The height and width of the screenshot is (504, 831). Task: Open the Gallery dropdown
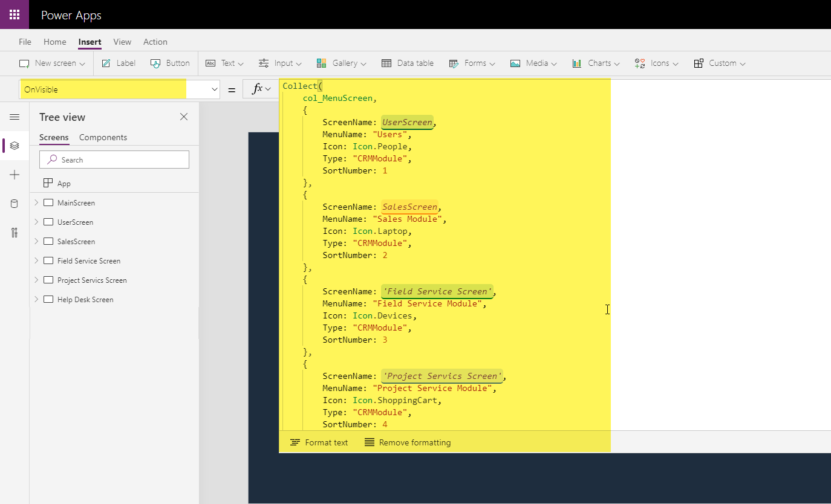341,63
